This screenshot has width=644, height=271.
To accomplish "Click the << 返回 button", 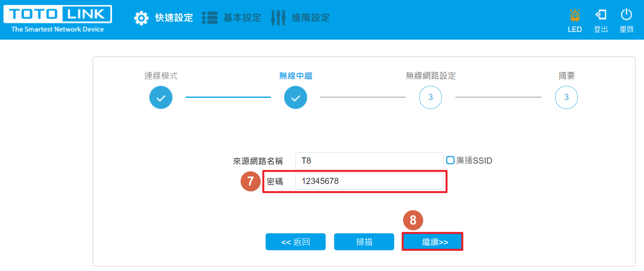I will coord(296,242).
